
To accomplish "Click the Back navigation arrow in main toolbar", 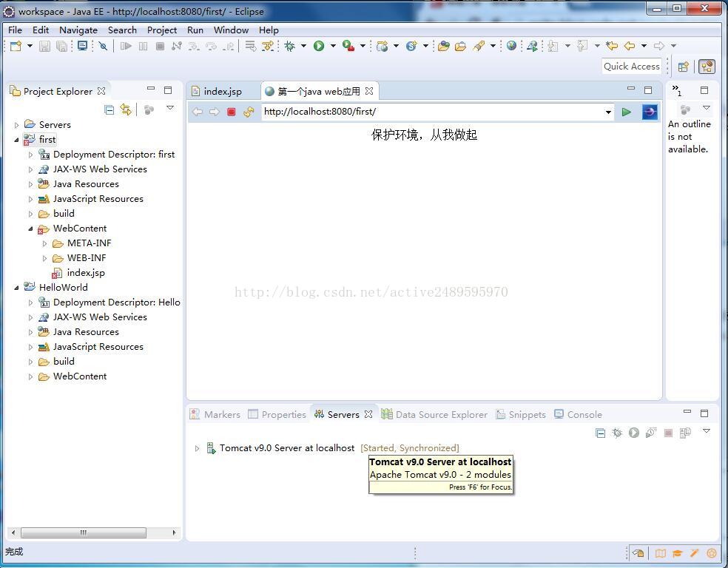I will pos(630,45).
